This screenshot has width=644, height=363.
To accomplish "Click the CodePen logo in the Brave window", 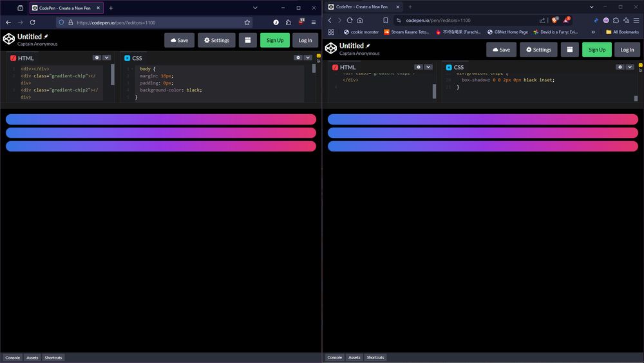I will click(x=330, y=48).
